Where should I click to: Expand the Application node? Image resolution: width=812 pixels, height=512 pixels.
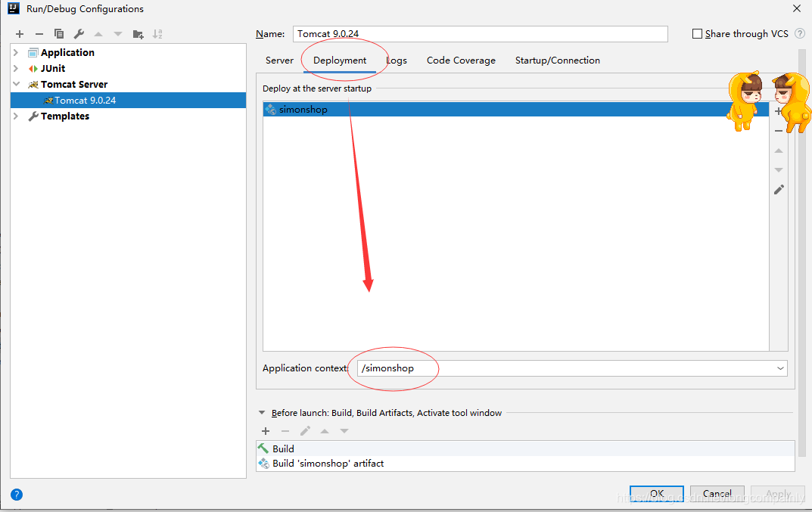pos(16,52)
